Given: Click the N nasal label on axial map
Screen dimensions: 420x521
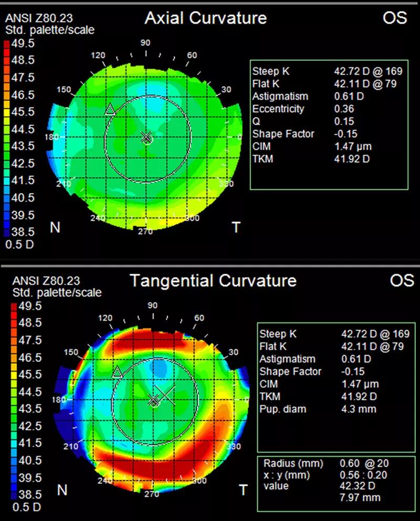Looking at the screenshot, I should (55, 227).
